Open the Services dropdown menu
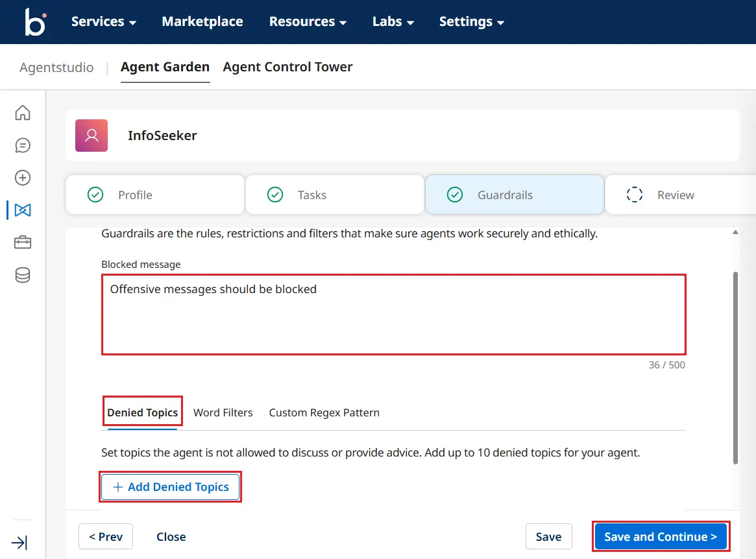Image resolution: width=756 pixels, height=559 pixels. pyautogui.click(x=103, y=22)
